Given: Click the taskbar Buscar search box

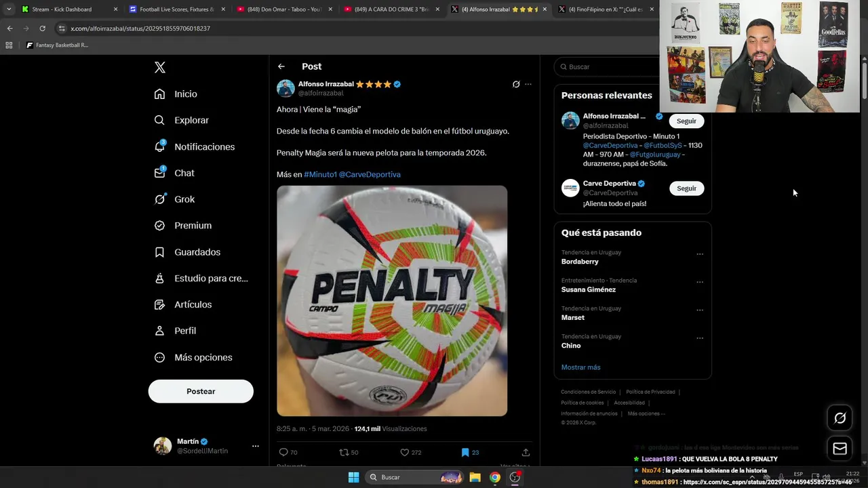Looking at the screenshot, I should (x=415, y=477).
